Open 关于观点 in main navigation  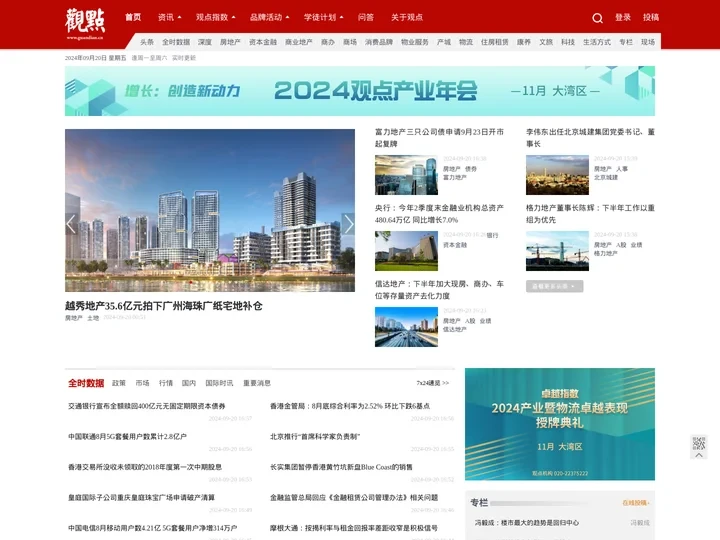click(x=407, y=17)
